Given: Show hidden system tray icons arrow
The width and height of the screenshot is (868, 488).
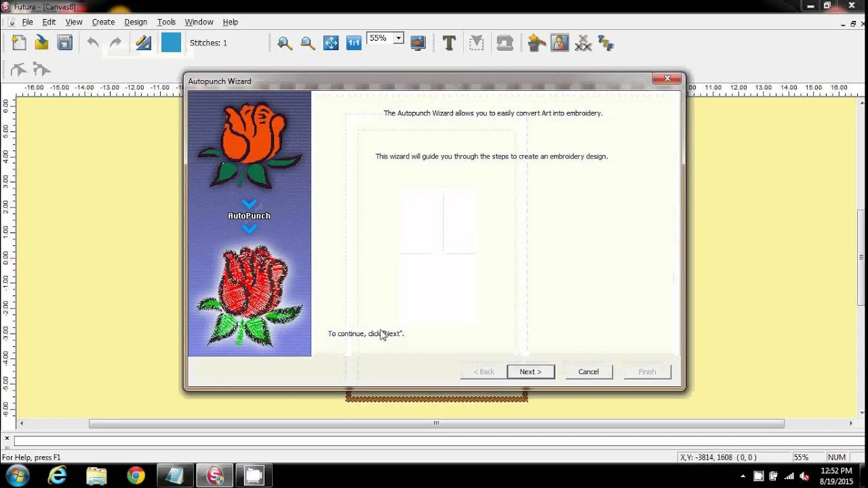Looking at the screenshot, I should pyautogui.click(x=743, y=476).
